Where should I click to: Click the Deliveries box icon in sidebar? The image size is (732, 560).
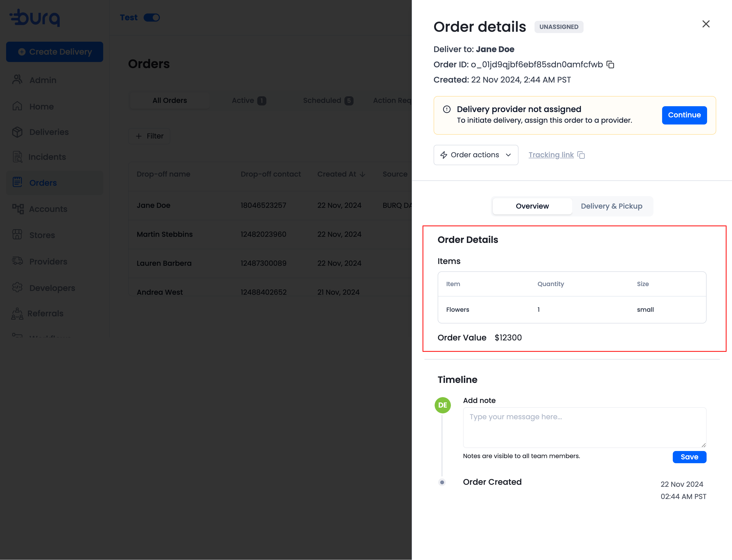point(17,132)
